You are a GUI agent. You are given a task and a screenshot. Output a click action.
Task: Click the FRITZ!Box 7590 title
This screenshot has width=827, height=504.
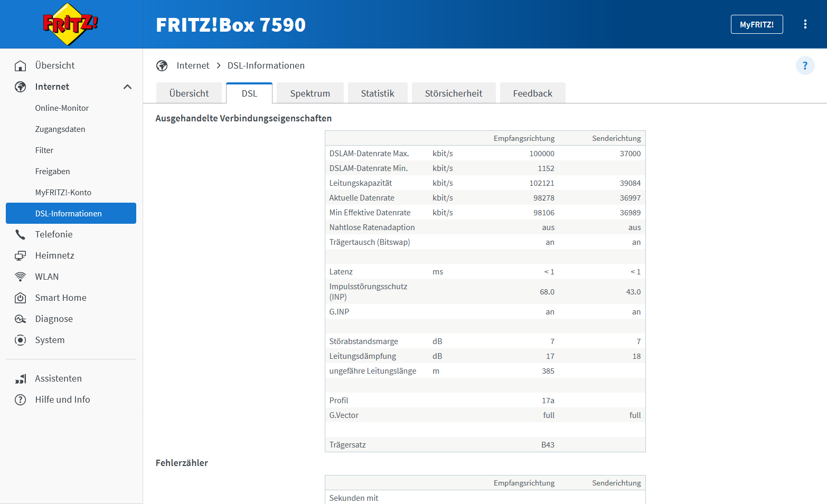click(x=231, y=25)
